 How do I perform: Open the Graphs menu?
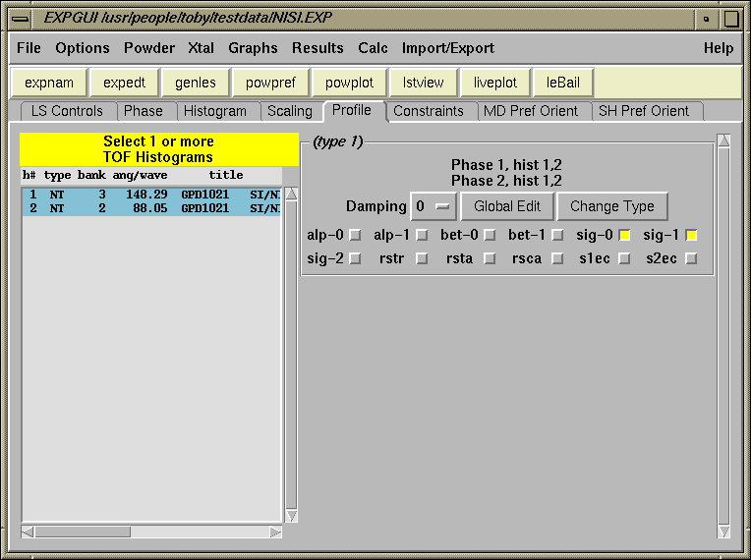253,48
